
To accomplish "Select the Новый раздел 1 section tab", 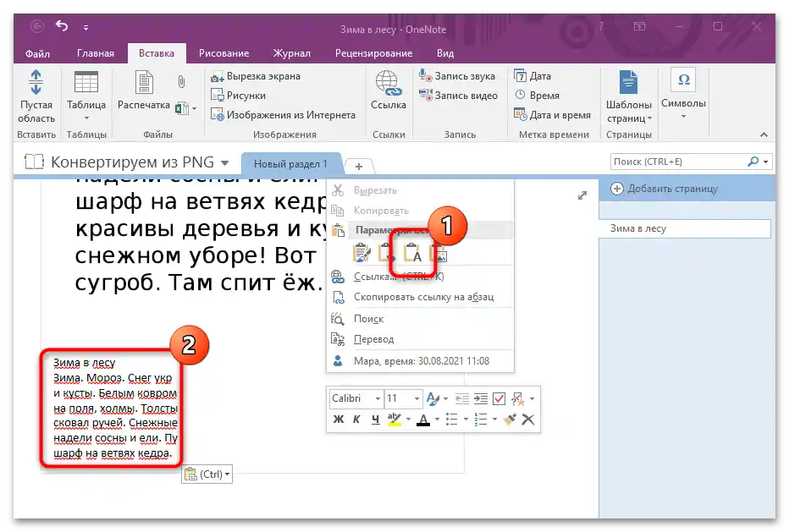I will click(x=290, y=164).
